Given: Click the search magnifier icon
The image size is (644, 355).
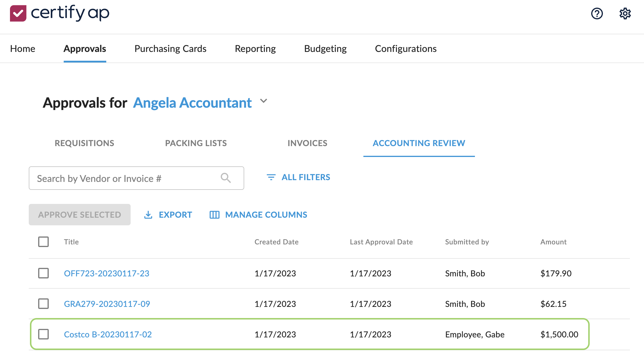Looking at the screenshot, I should (226, 178).
